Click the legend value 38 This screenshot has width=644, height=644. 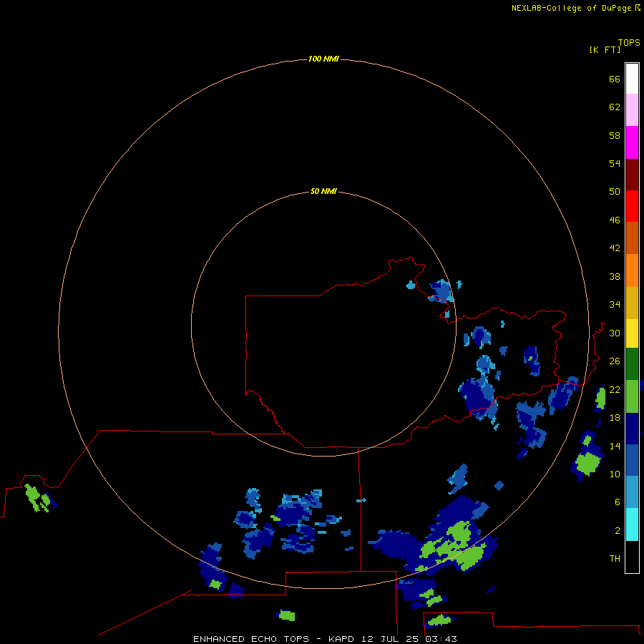[615, 277]
